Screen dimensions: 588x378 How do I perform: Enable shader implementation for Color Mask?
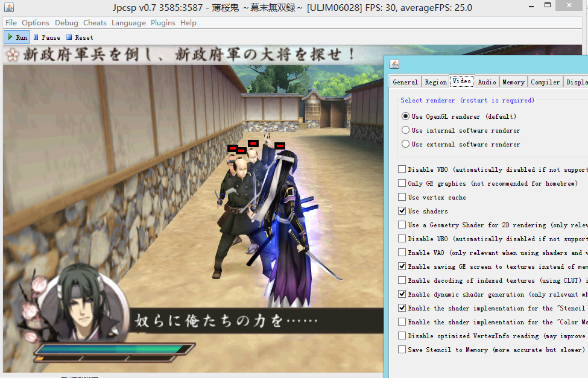(x=402, y=322)
